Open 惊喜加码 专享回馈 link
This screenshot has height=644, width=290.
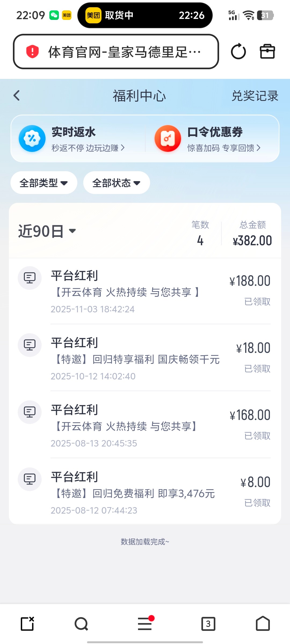[x=224, y=148]
